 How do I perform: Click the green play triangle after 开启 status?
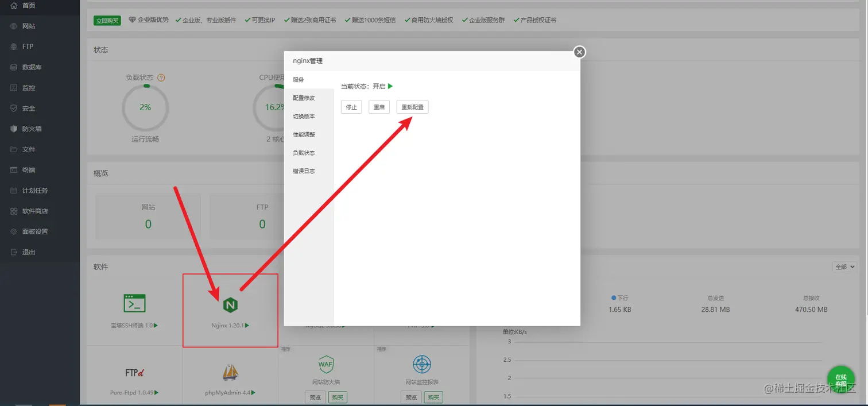click(x=390, y=86)
